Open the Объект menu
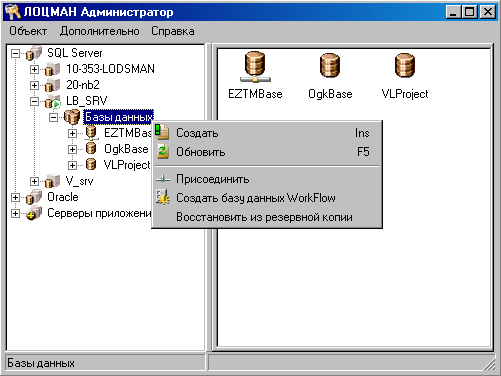This screenshot has width=501, height=376. click(28, 31)
